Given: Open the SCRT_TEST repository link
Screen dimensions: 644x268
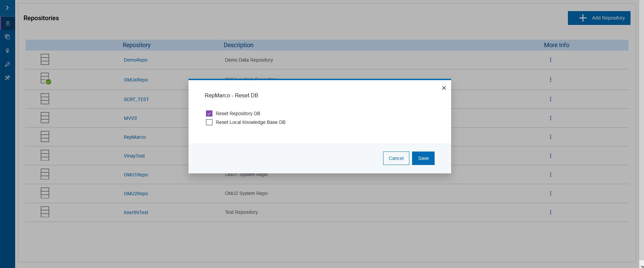Looking at the screenshot, I should (136, 99).
